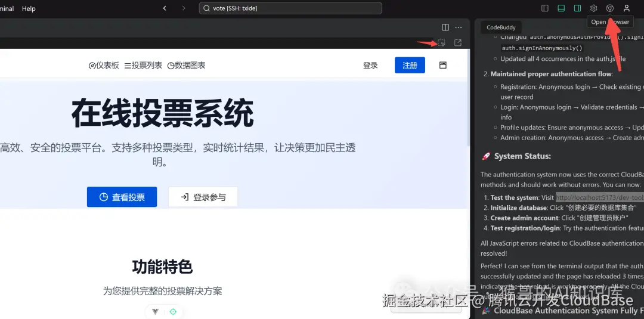Toggle the bottom panel layout icon
The height and width of the screenshot is (319, 644).
click(561, 8)
